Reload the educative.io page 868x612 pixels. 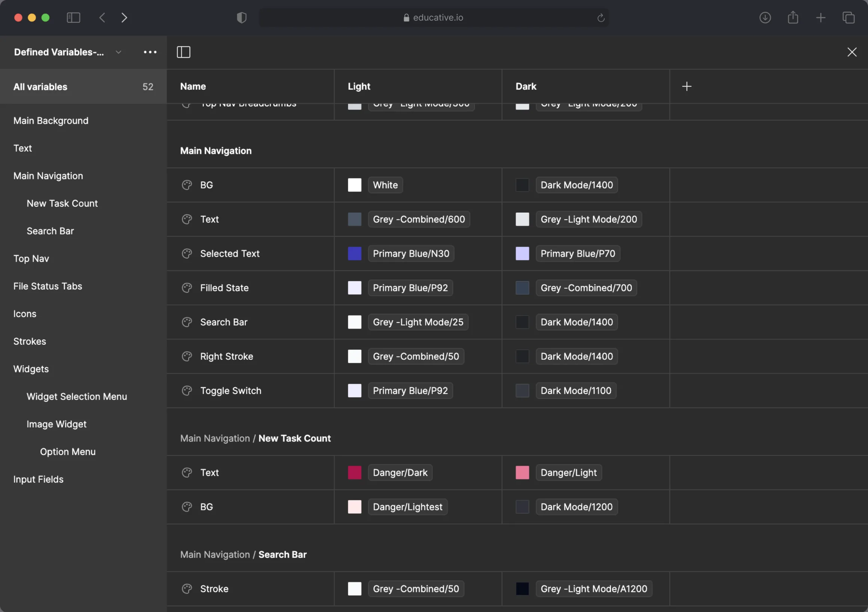pos(601,18)
